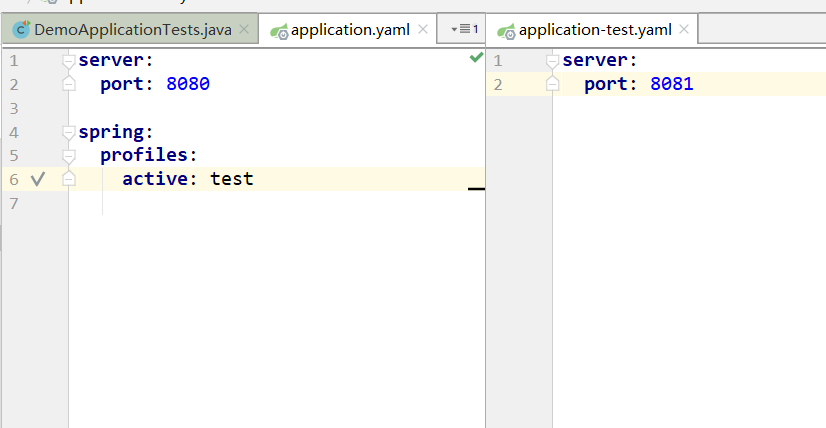Viewport: 826px width, 428px height.
Task: Collapse the profiles block on line 5
Action: click(68, 156)
